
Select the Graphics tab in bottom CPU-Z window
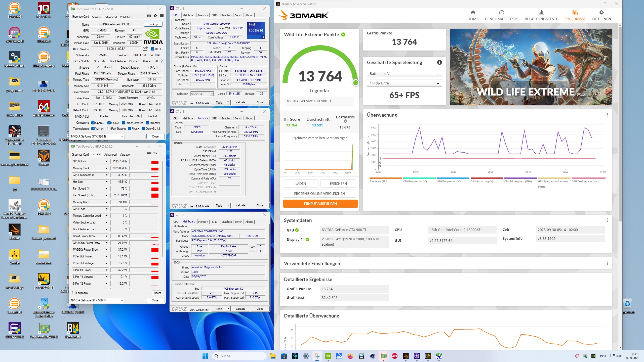[226, 222]
